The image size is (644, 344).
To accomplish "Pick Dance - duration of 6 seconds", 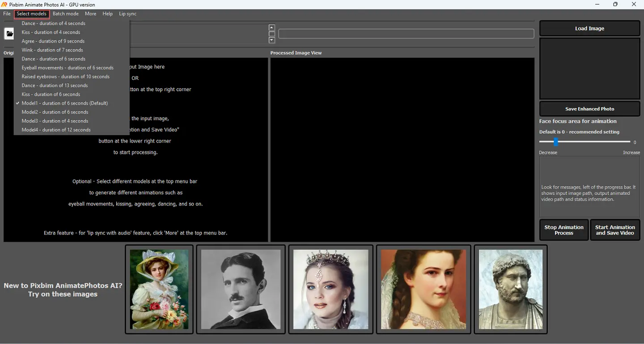I will click(72, 59).
